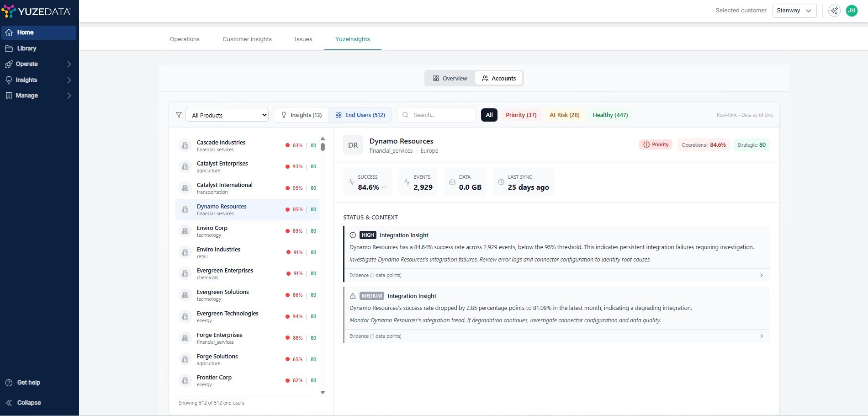Click the Library folder icon
Image resolution: width=868 pixels, height=416 pixels.
tap(9, 48)
